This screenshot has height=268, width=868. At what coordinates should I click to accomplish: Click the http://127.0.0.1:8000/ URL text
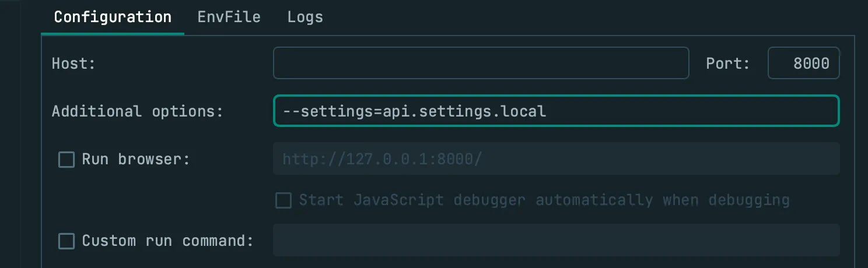[x=382, y=159]
